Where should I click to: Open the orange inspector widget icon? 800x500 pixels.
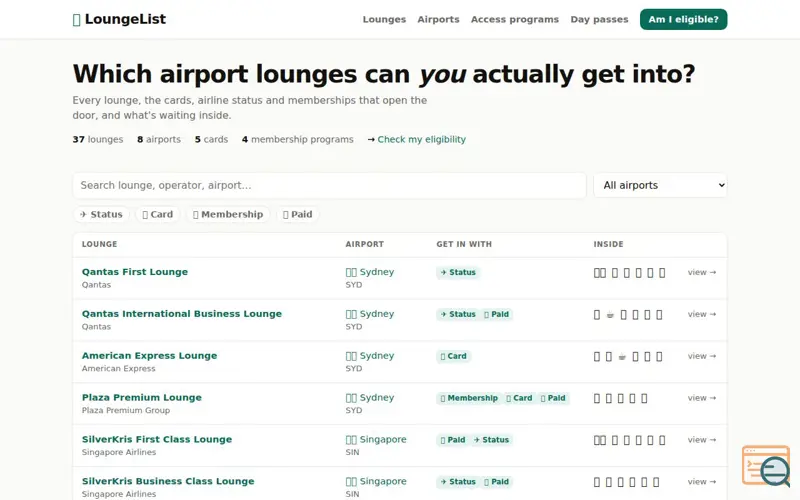click(x=766, y=465)
